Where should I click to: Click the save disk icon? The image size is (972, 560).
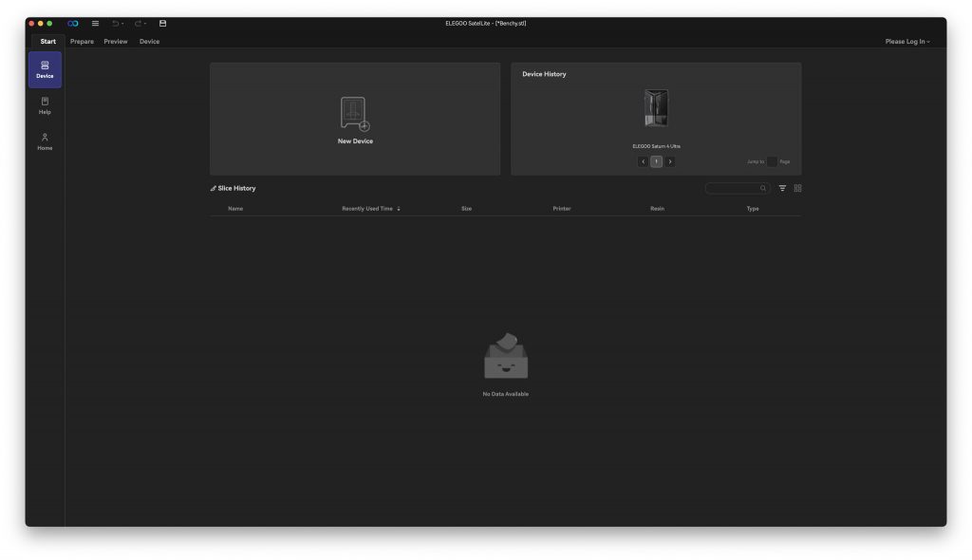(162, 23)
